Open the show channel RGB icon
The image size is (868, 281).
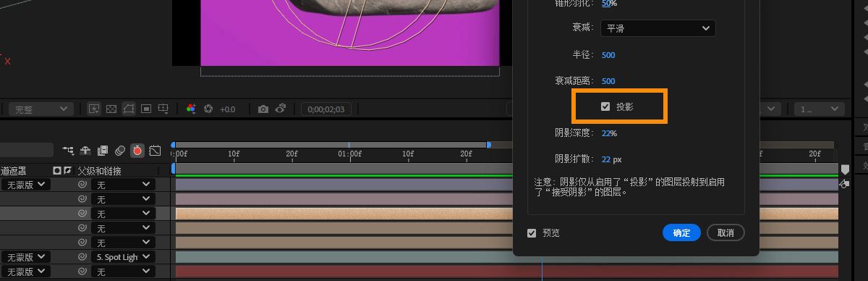pyautogui.click(x=191, y=109)
